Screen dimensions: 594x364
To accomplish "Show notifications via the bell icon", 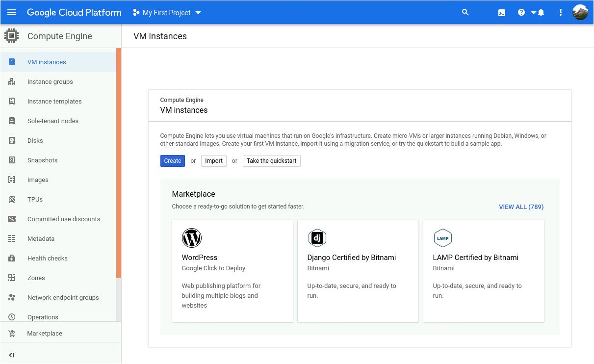I will coord(541,12).
